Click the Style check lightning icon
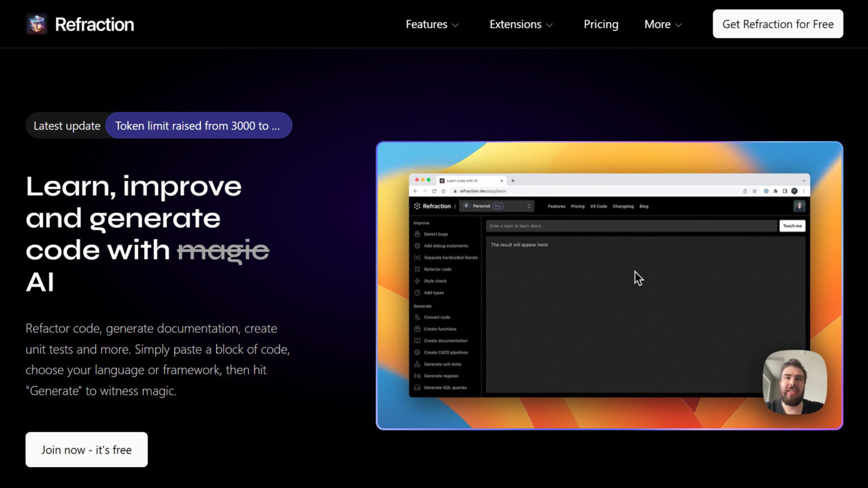The image size is (868, 488). [417, 281]
